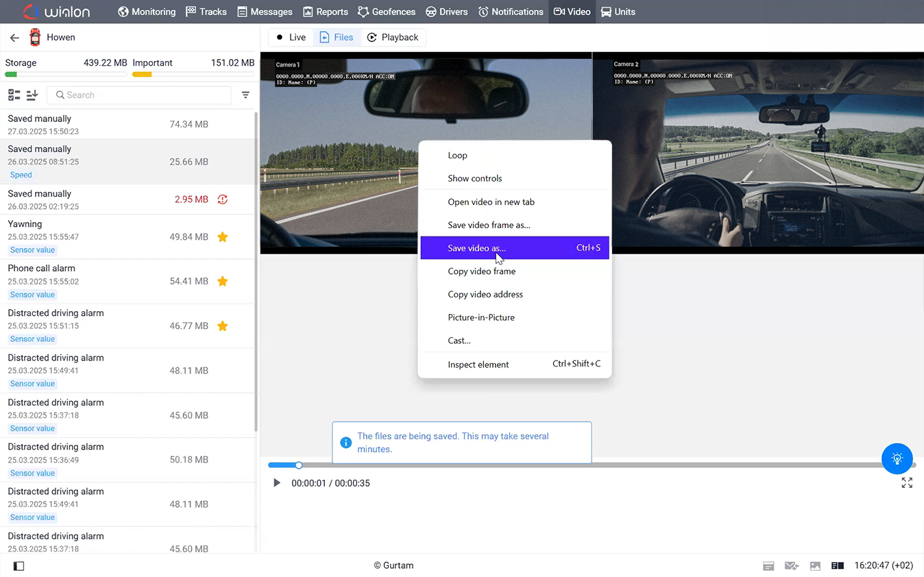Click the Search input field
Viewport: 924px width, 577px height.
coord(139,95)
